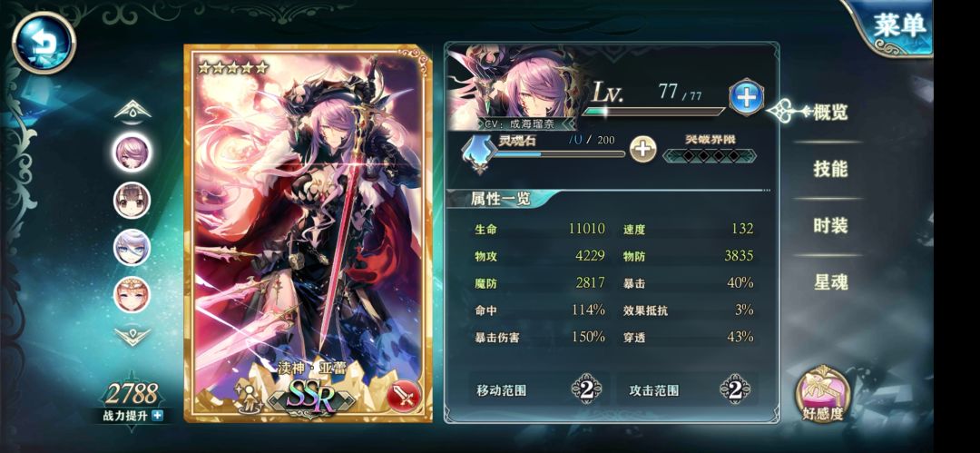Viewport: 980px width, 453px height.
Task: Click the 突破界限 diamond progress bar
Action: pyautogui.click(x=709, y=156)
